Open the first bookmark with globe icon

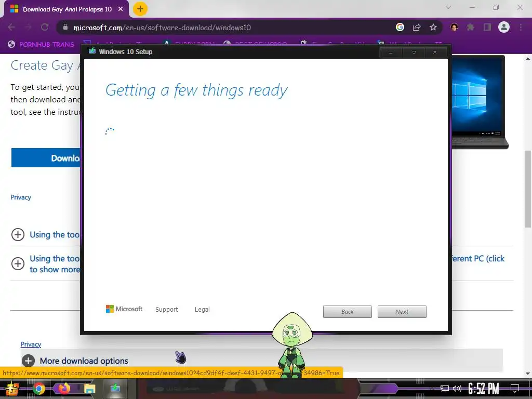pos(41,44)
